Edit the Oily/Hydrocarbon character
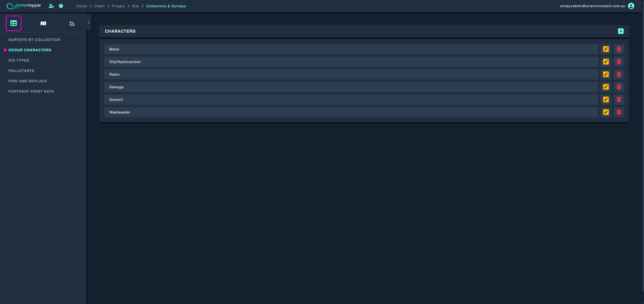 tap(606, 62)
